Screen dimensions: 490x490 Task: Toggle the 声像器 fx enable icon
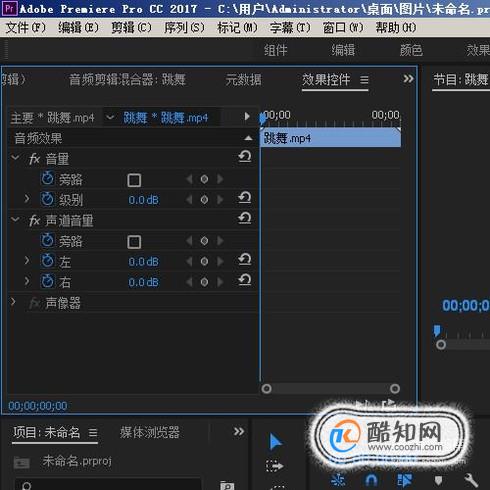pyautogui.click(x=35, y=303)
